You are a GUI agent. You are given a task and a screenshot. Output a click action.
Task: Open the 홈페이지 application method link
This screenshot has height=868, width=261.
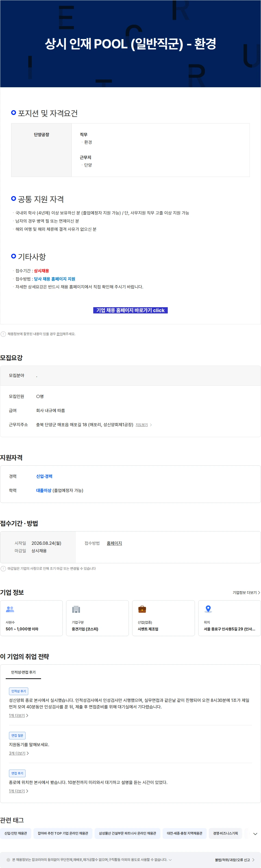[x=114, y=543]
